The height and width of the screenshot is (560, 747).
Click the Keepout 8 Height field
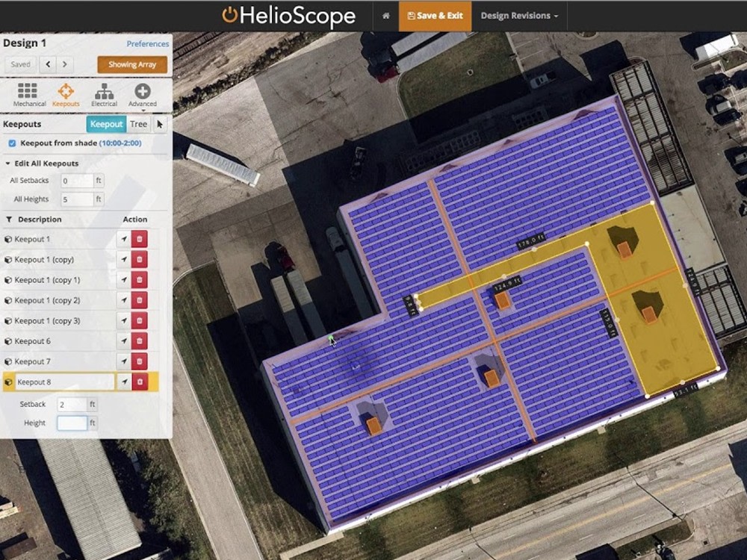(72, 423)
